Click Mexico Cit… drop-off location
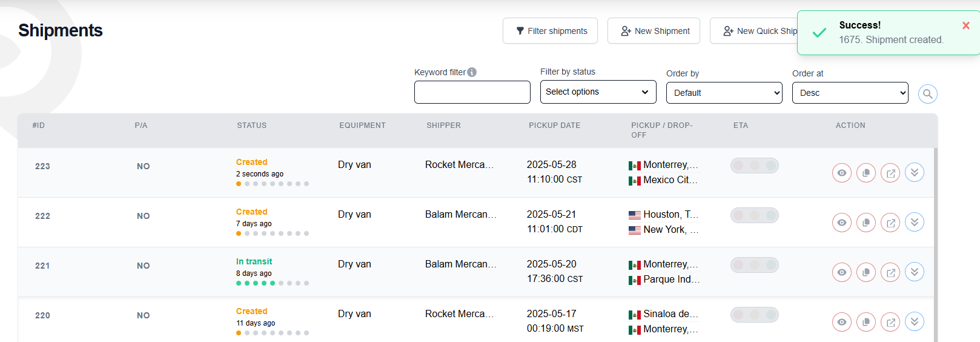The image size is (980, 342). pos(670,180)
